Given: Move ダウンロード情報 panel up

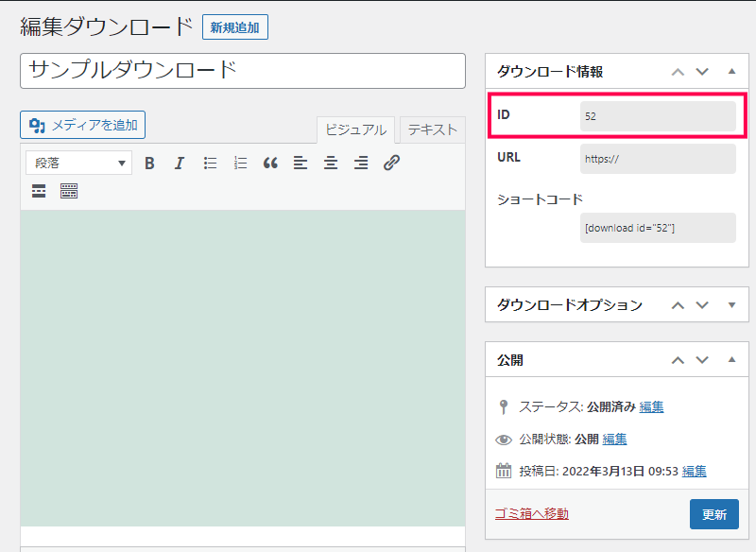Looking at the screenshot, I should pos(678,71).
